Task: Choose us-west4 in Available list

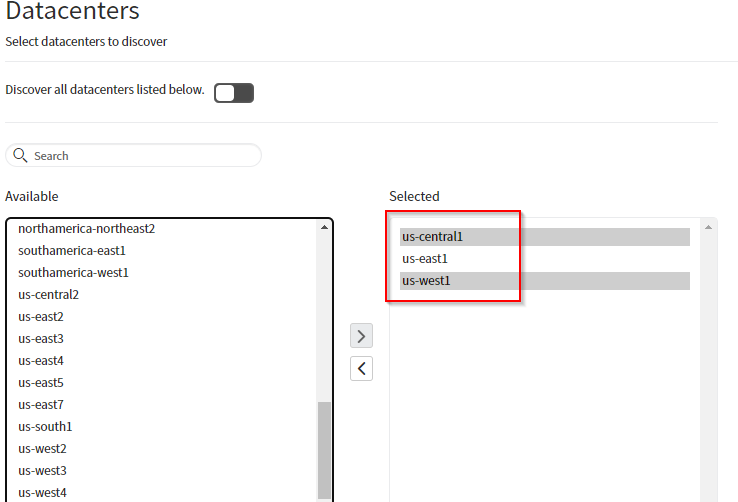Action: [x=43, y=492]
